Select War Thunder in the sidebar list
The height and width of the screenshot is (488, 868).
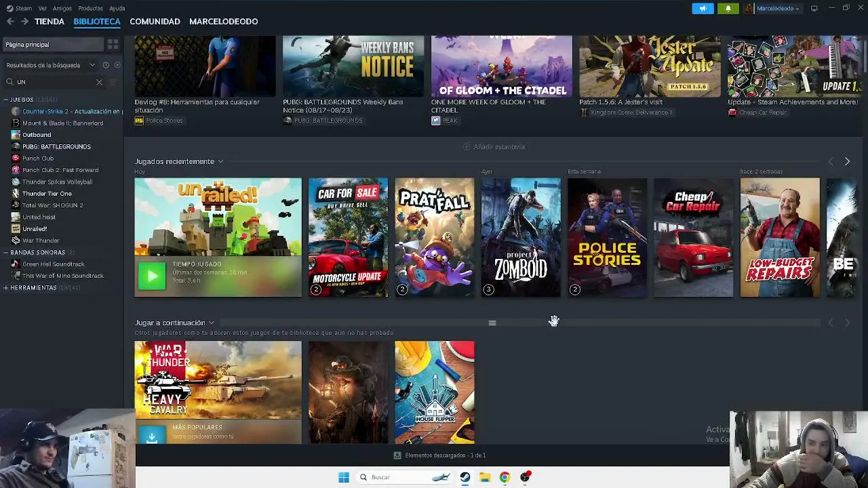41,241
